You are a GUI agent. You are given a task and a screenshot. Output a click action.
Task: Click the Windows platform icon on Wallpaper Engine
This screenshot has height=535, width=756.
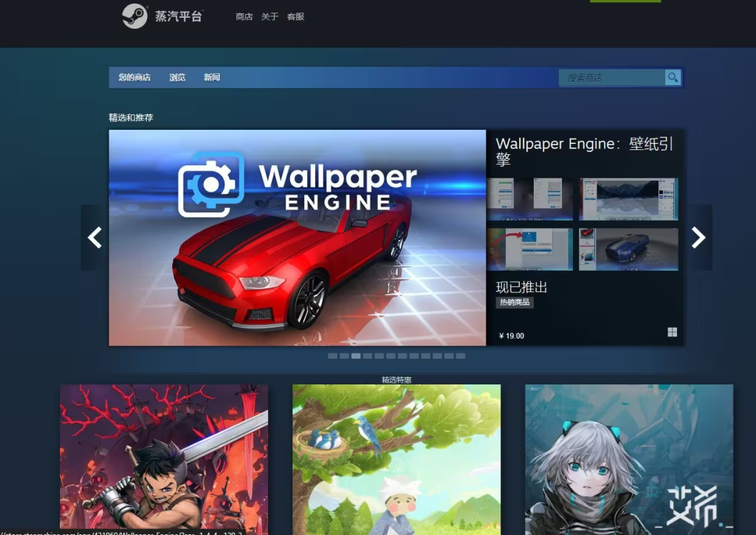672,333
